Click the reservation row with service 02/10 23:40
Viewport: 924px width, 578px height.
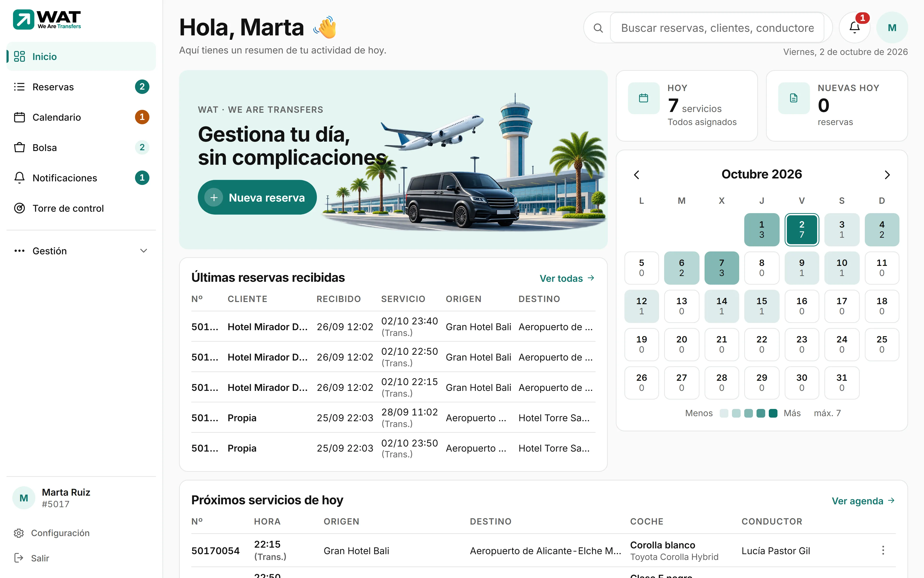[x=393, y=327]
